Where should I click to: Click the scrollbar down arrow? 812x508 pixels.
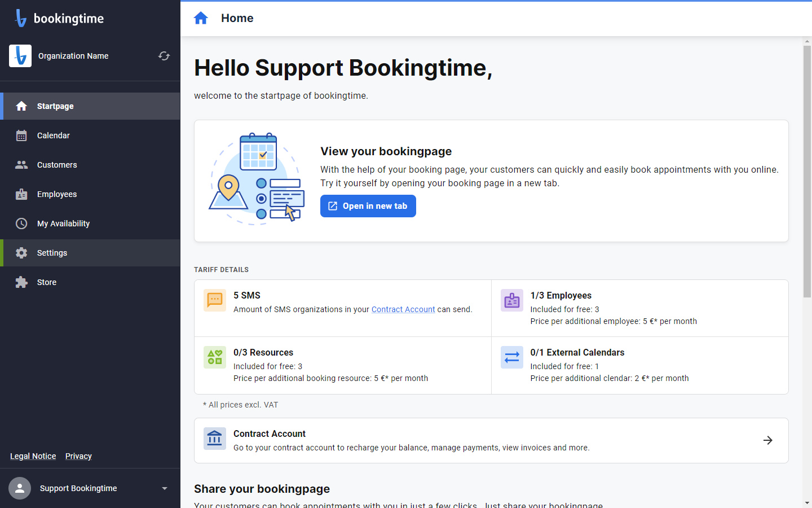click(807, 502)
